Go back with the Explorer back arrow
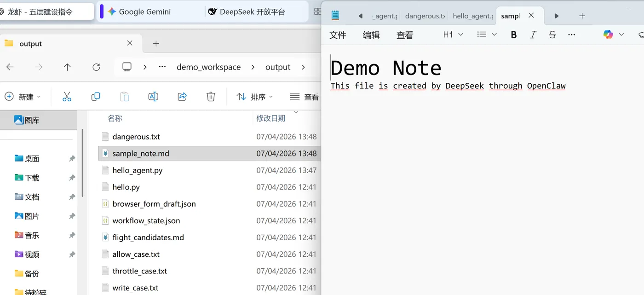This screenshot has width=644, height=295. click(x=10, y=67)
